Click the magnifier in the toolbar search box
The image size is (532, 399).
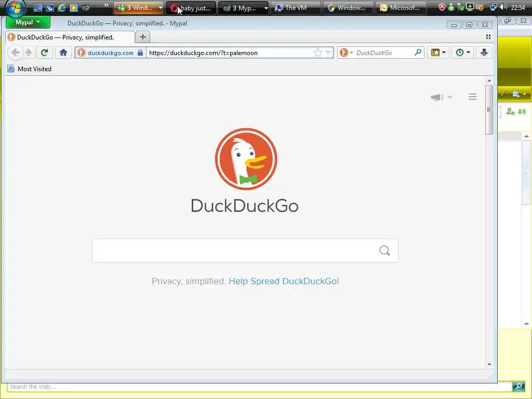418,52
